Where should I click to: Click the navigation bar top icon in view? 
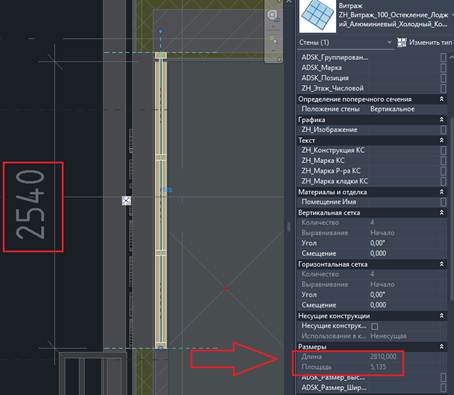[x=273, y=15]
